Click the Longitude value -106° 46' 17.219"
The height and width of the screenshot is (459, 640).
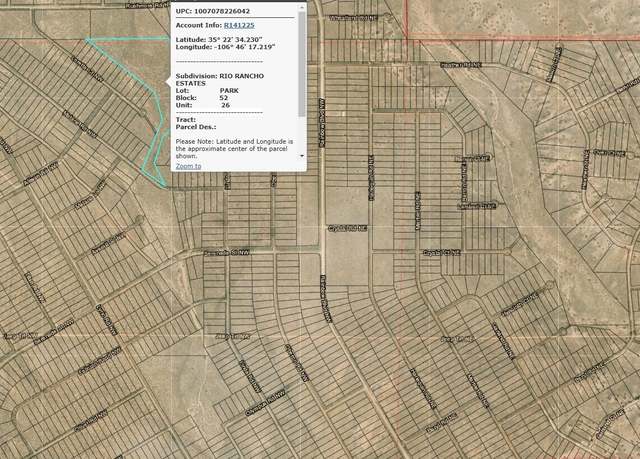tap(244, 47)
